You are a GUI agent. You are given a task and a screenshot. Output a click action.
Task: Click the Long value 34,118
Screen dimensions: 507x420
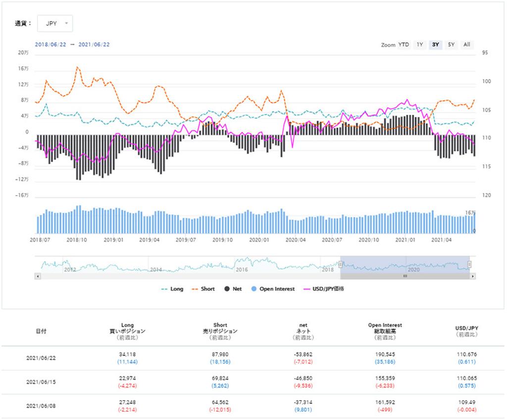click(127, 355)
